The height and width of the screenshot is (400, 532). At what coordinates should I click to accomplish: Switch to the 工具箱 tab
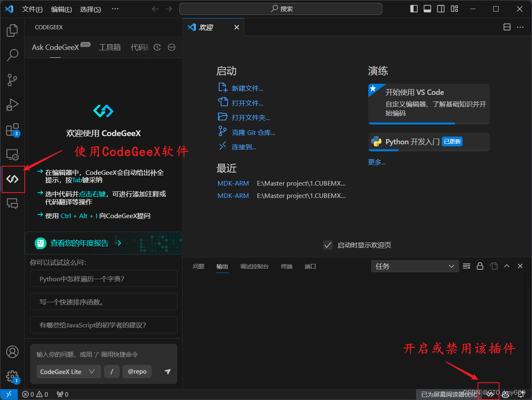coord(110,47)
